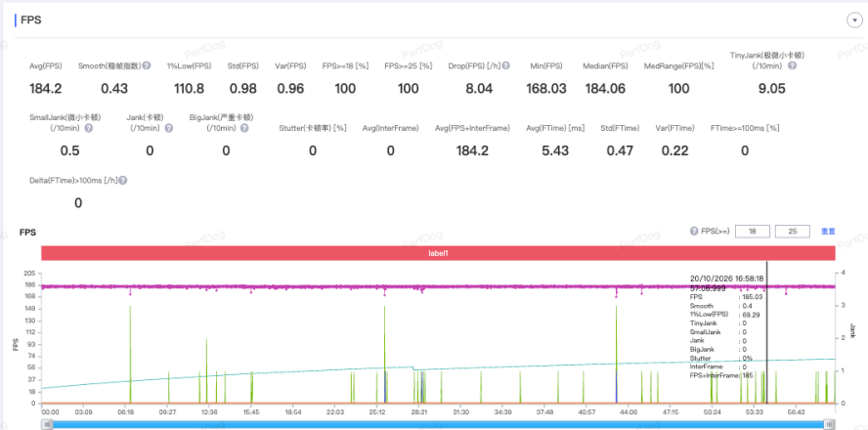Click Avg(FTime) value 5.43

point(555,151)
